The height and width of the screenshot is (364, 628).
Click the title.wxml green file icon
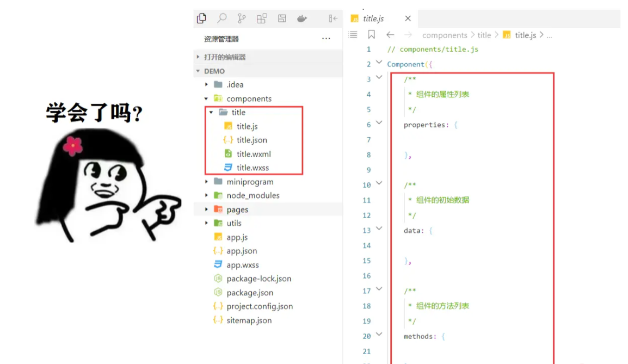point(228,153)
